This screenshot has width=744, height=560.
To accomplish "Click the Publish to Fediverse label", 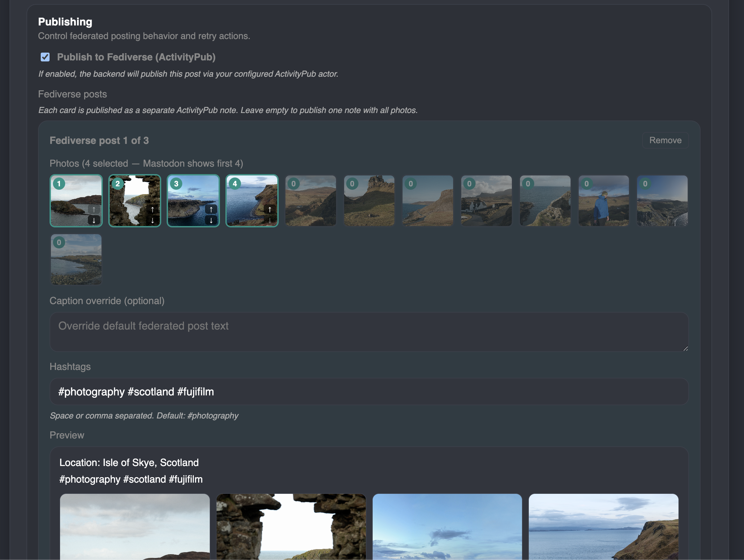I will (x=136, y=57).
